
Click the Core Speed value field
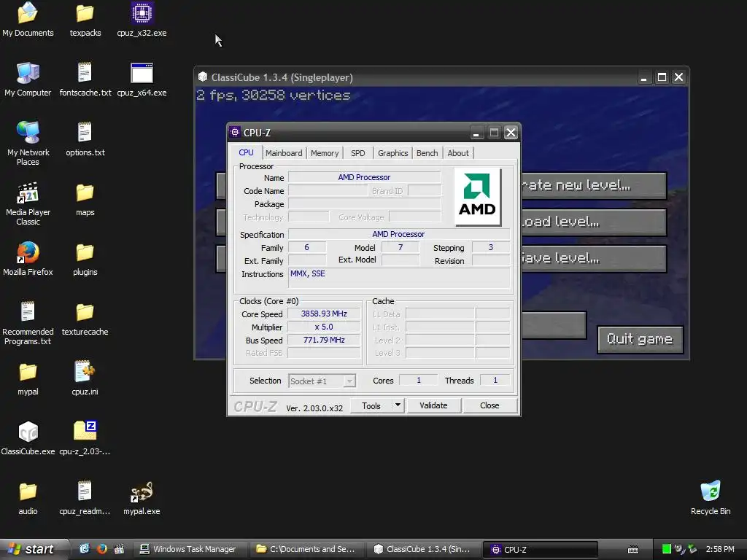(324, 314)
